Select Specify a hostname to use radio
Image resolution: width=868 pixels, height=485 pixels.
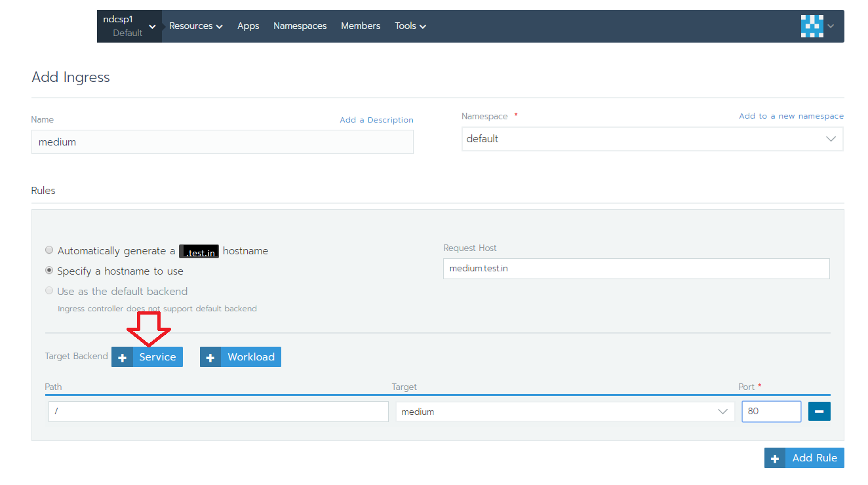[49, 271]
